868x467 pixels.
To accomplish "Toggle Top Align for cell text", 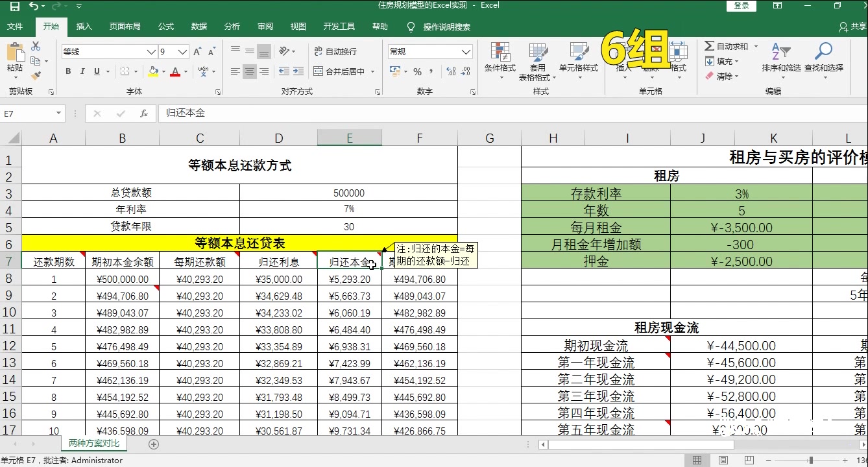I will tap(235, 51).
